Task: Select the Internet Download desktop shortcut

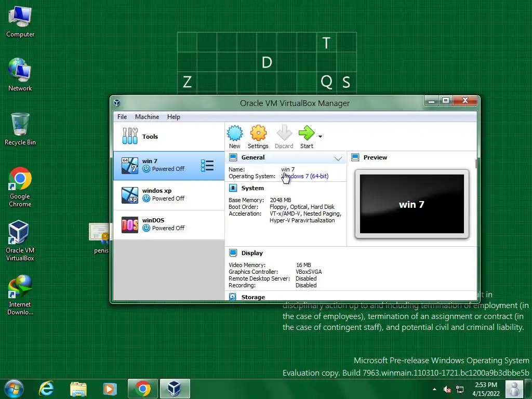Action: coord(20,295)
